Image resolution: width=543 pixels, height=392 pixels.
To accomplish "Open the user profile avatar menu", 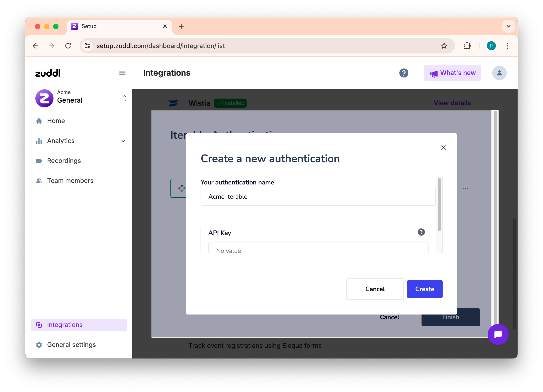I will pos(499,73).
